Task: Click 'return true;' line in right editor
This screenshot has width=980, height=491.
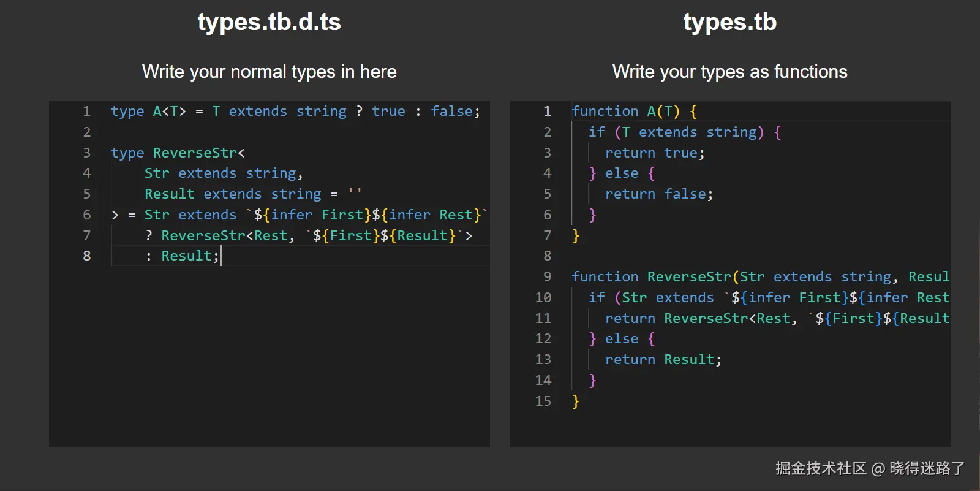Action: click(x=655, y=153)
